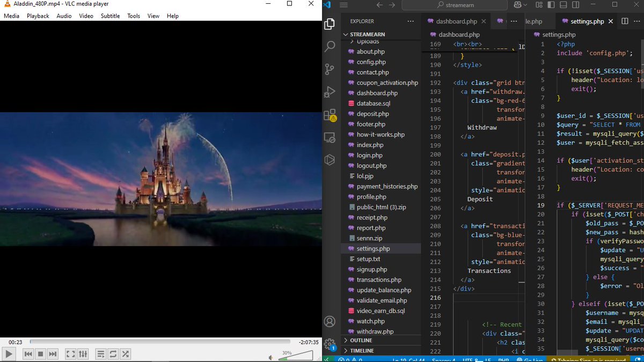Open more actions for the right editor group
Viewport: 644px width, 362px height.
[637, 21]
